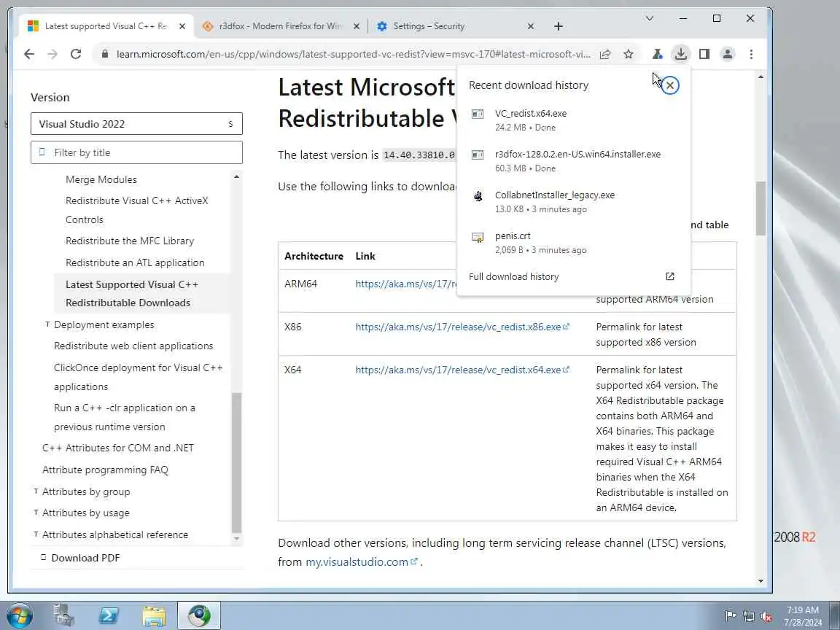Open Windows Explorer from taskbar
The height and width of the screenshot is (630, 840).
(154, 616)
